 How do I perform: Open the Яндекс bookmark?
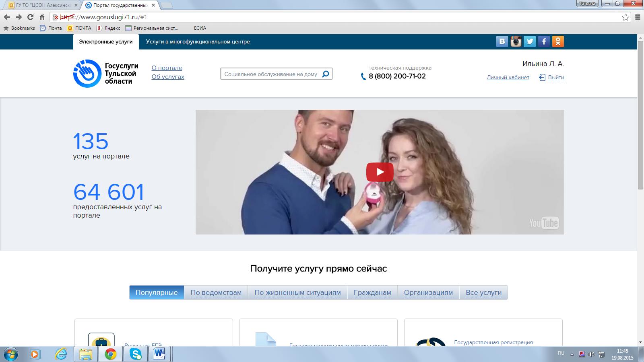[108, 28]
